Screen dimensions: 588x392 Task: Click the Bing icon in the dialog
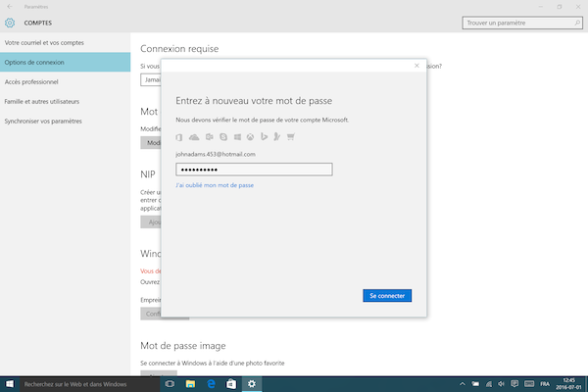click(x=264, y=137)
